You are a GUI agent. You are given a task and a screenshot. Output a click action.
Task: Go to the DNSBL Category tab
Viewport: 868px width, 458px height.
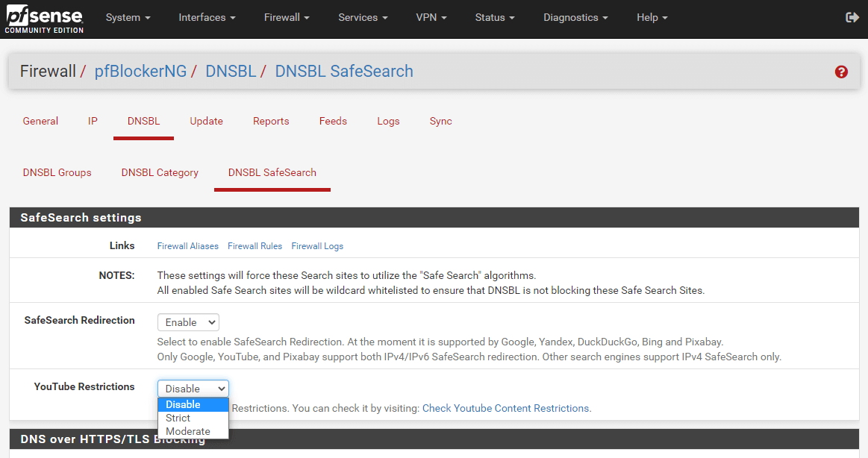pyautogui.click(x=160, y=172)
